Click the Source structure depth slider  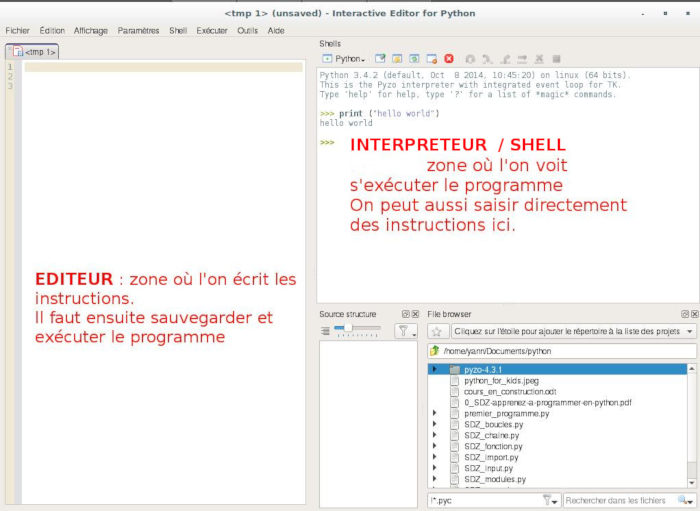(357, 329)
